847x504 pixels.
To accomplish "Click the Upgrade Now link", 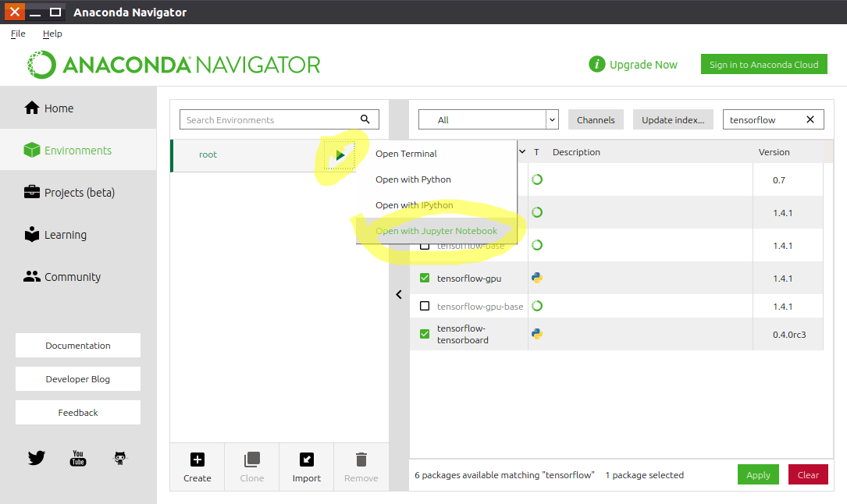I will (x=643, y=65).
